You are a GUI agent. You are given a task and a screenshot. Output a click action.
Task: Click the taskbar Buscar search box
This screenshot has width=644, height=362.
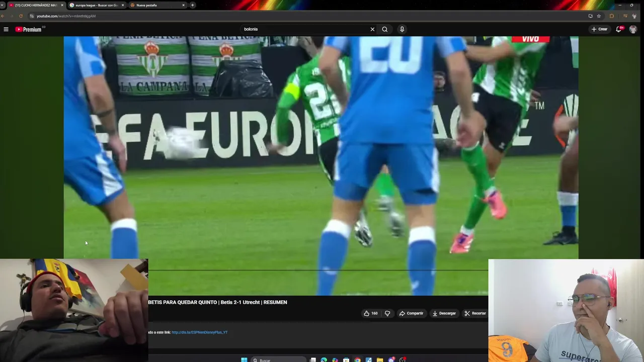(x=279, y=360)
